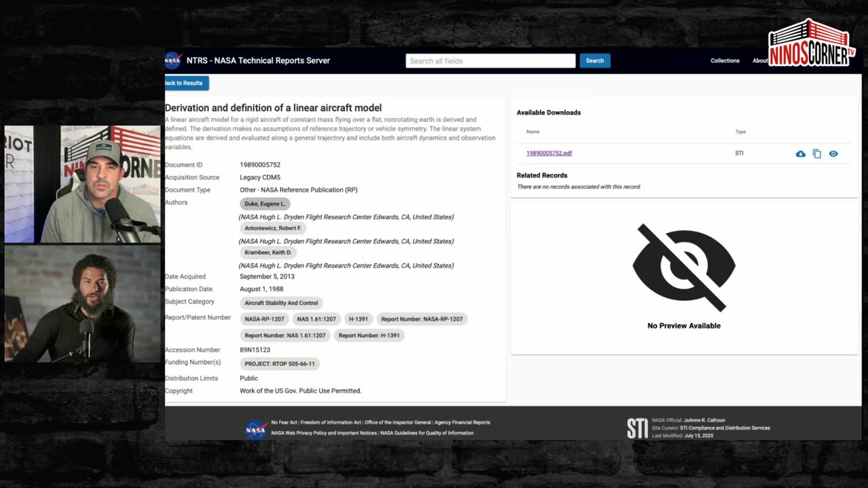Screen dimensions: 868x488
Task: Click Aircraft Stability And Control chip
Action: point(281,303)
